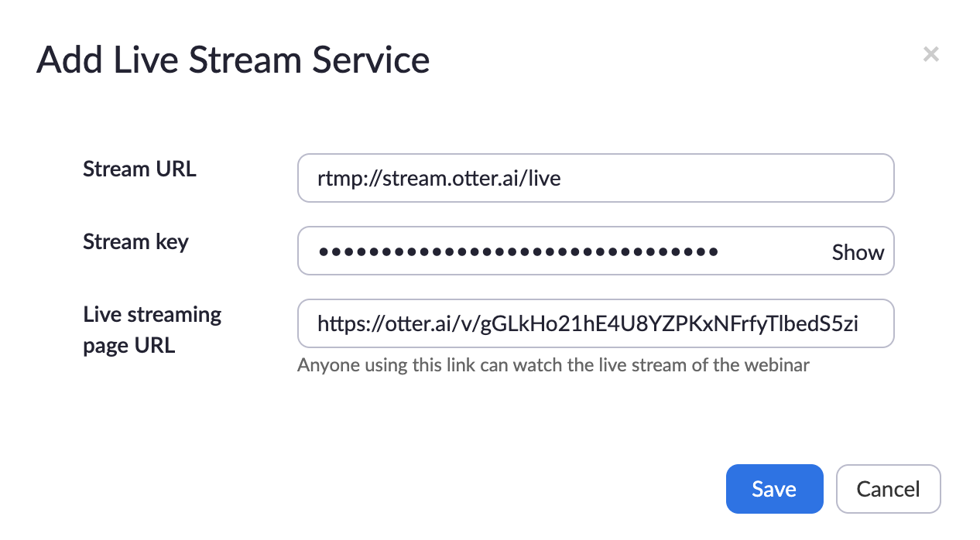This screenshot has width=980, height=540.
Task: Cancel adding the live stream service
Action: (x=888, y=489)
